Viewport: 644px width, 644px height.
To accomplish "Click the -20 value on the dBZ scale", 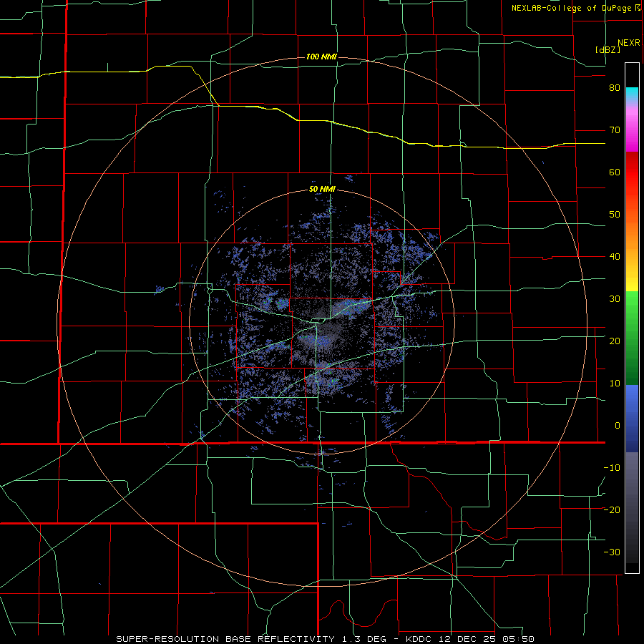I will [612, 510].
